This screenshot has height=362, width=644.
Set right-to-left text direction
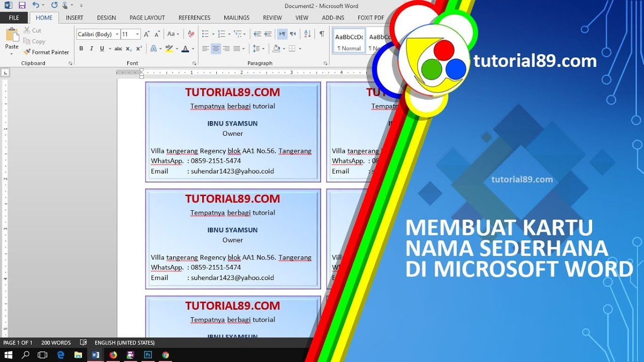pos(293,34)
